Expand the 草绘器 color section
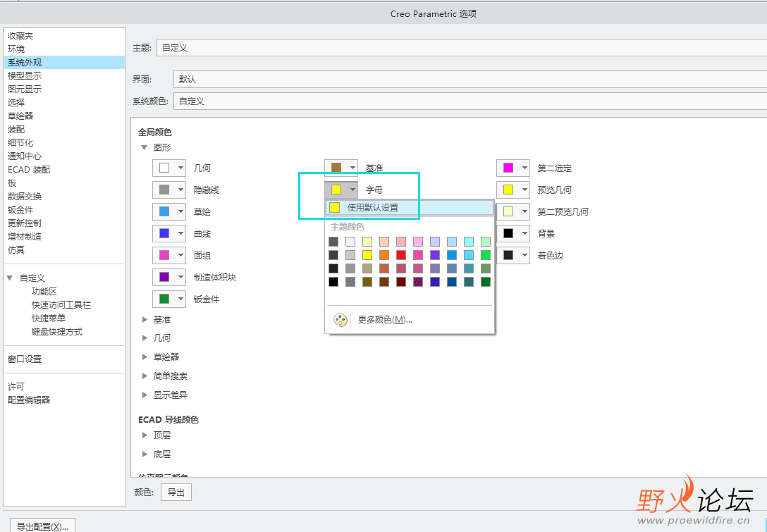Screen dimensions: 767x532 tap(145, 357)
